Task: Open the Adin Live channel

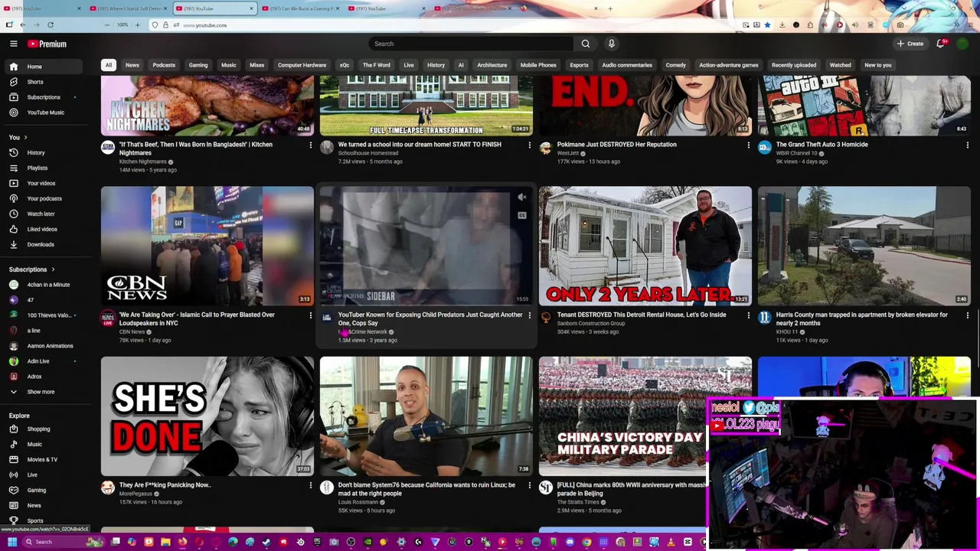Action: [x=43, y=361]
